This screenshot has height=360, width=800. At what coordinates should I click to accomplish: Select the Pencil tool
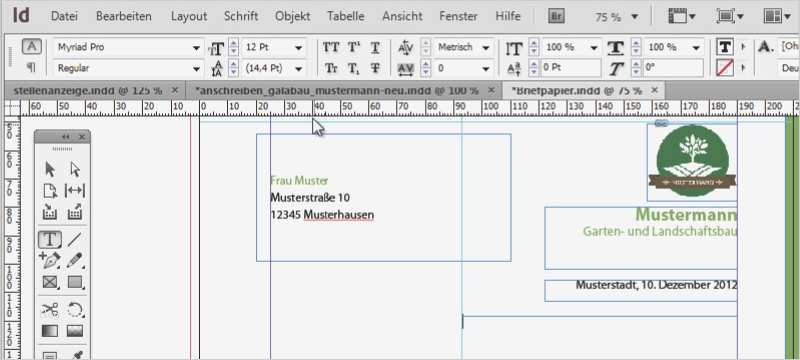(75, 260)
